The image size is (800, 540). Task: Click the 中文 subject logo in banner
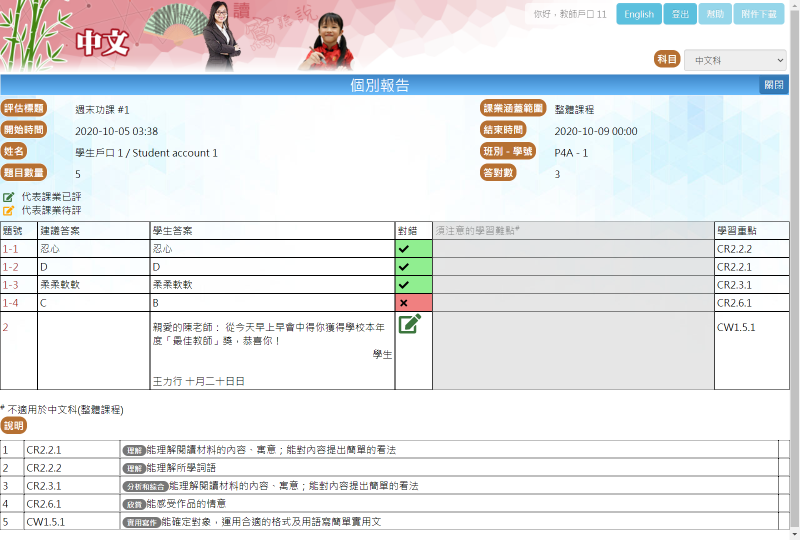[x=103, y=43]
